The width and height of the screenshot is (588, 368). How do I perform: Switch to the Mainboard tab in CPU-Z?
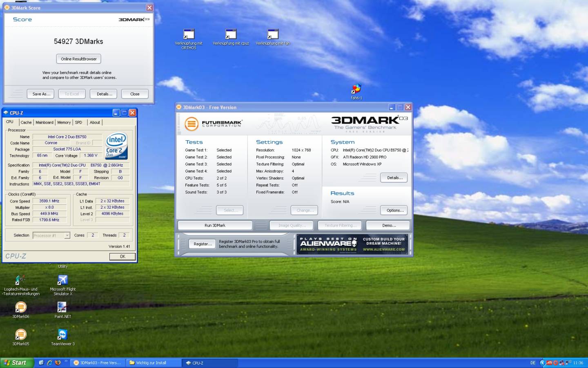(44, 122)
